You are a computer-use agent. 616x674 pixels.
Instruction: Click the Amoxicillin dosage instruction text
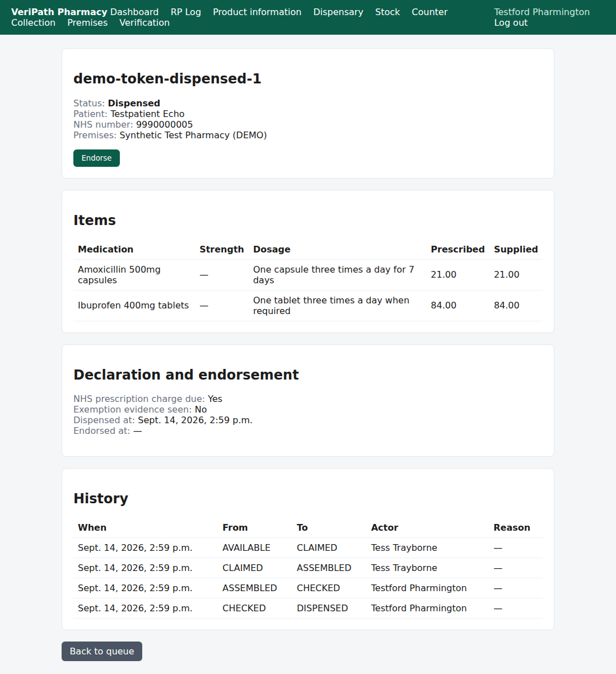(x=334, y=275)
